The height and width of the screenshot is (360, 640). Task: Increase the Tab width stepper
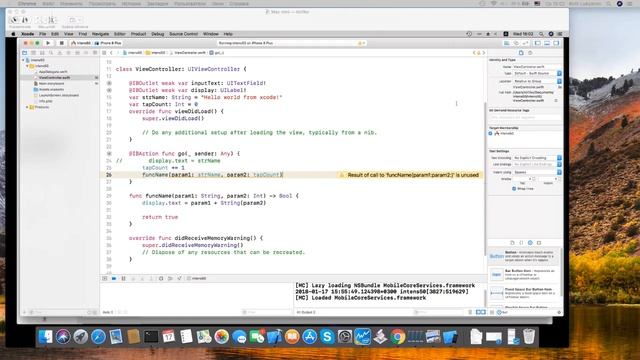click(x=533, y=178)
